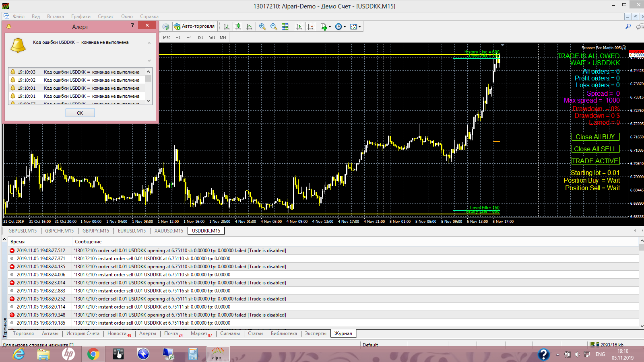Select the D1 timeframe
This screenshot has height=362, width=644.
(200, 37)
